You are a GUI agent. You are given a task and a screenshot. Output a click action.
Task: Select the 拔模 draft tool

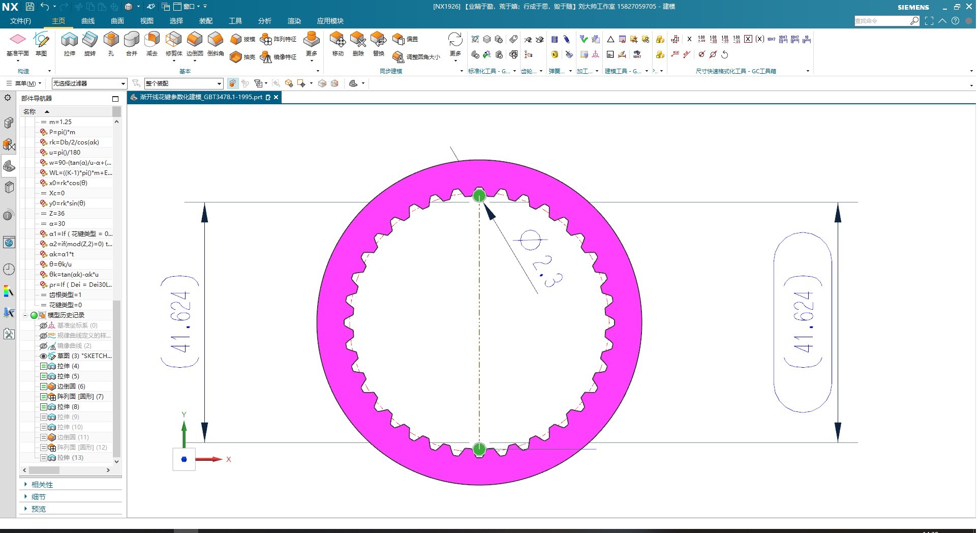click(242, 39)
